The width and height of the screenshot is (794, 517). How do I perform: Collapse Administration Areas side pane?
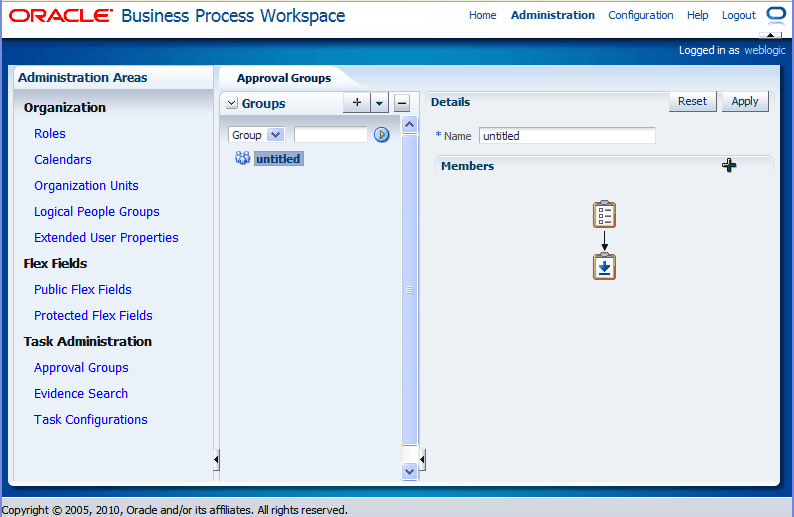tap(216, 460)
